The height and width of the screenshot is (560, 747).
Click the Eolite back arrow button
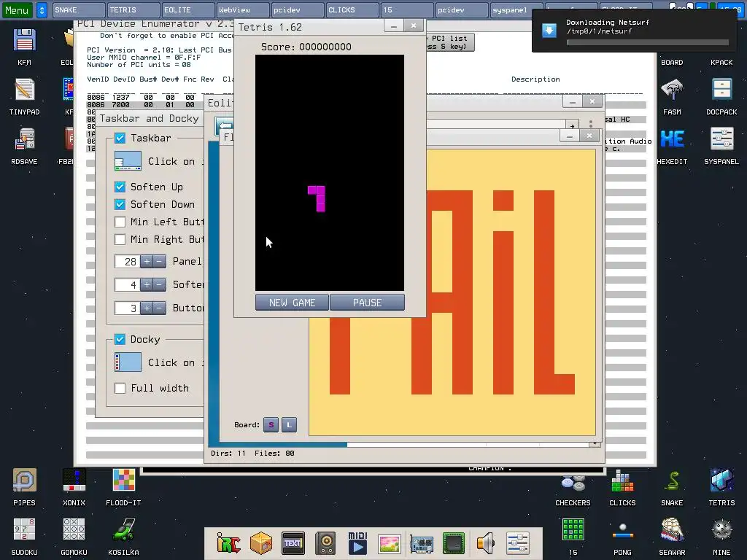click(x=225, y=125)
